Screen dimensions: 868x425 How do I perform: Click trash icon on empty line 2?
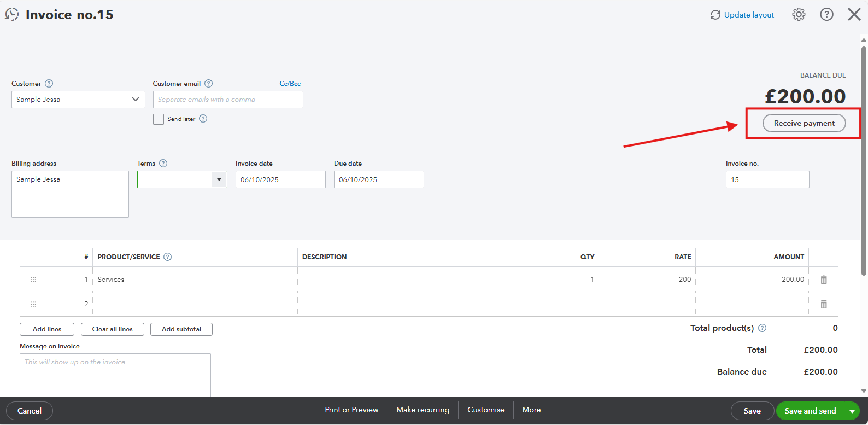coord(823,304)
